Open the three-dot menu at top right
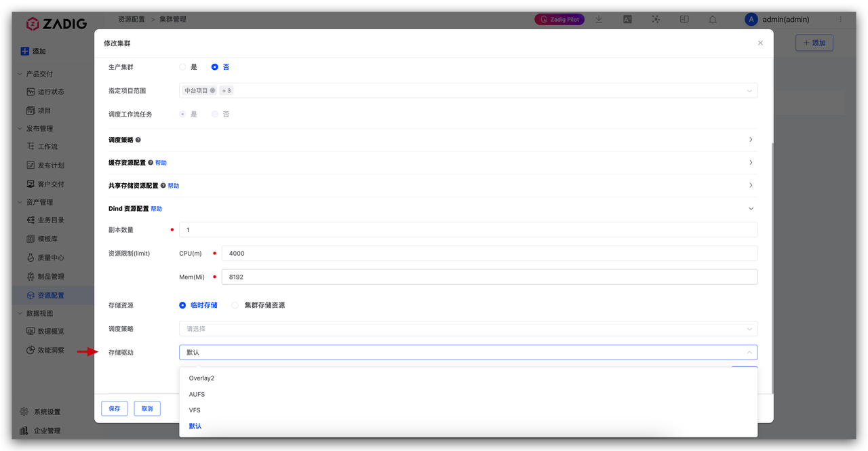 click(x=841, y=20)
